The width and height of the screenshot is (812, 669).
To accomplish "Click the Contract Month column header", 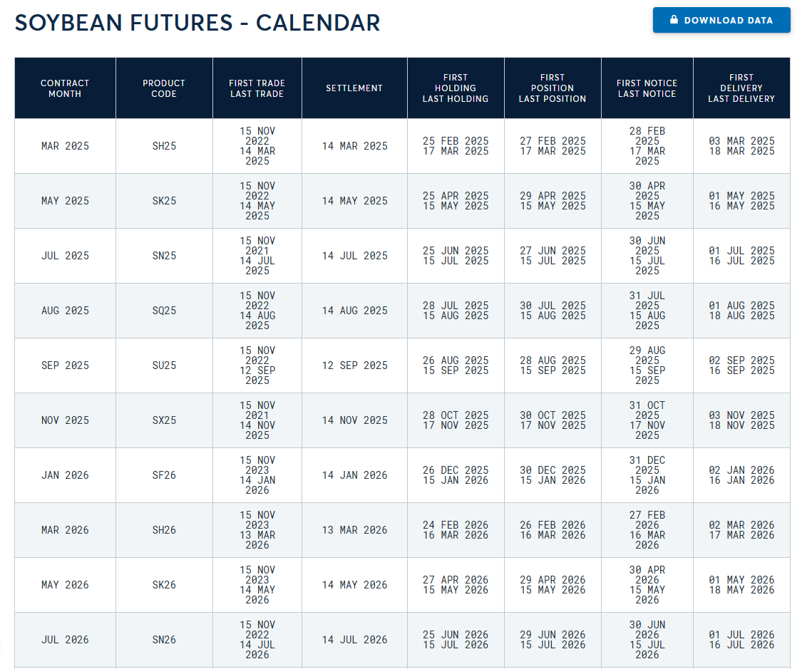I will (66, 88).
